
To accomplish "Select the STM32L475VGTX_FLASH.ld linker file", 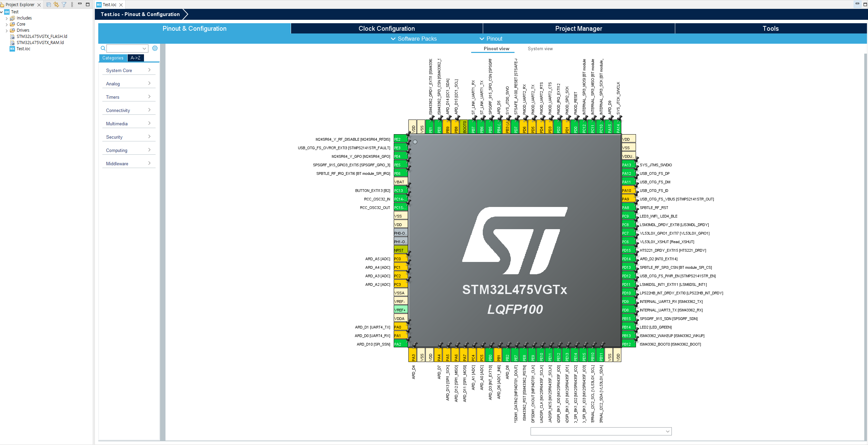I will (x=42, y=37).
